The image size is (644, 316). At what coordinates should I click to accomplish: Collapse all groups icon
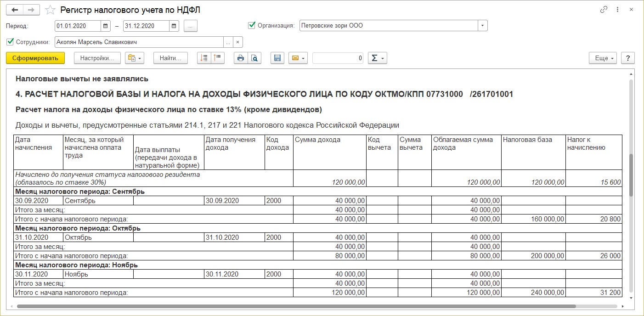click(204, 58)
